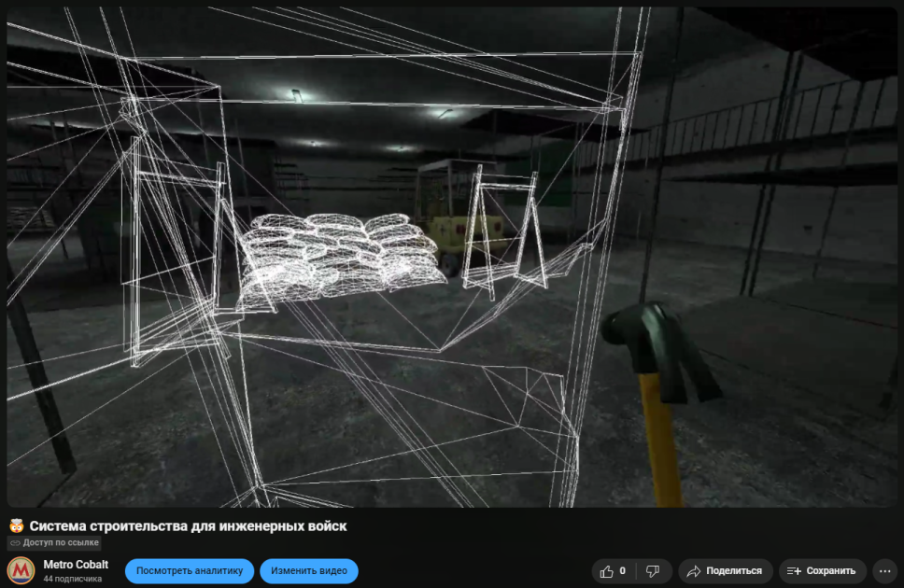Click the emoji icon before the video title
This screenshot has width=904, height=588.
[16, 525]
